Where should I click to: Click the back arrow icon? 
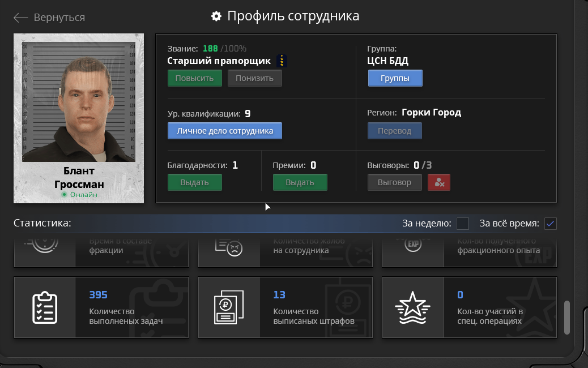click(21, 18)
